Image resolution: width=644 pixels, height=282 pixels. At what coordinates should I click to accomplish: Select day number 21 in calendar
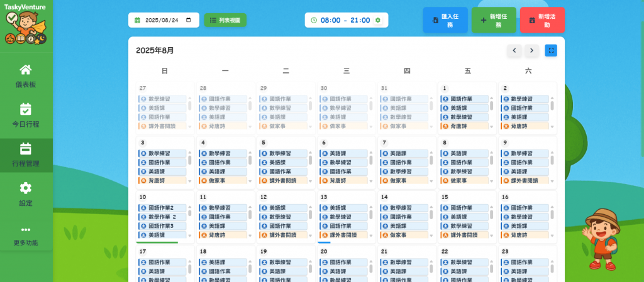384,252
